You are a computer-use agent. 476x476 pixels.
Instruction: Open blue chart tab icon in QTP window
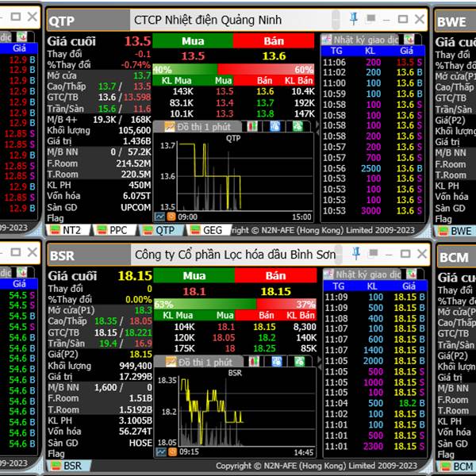click(x=275, y=126)
